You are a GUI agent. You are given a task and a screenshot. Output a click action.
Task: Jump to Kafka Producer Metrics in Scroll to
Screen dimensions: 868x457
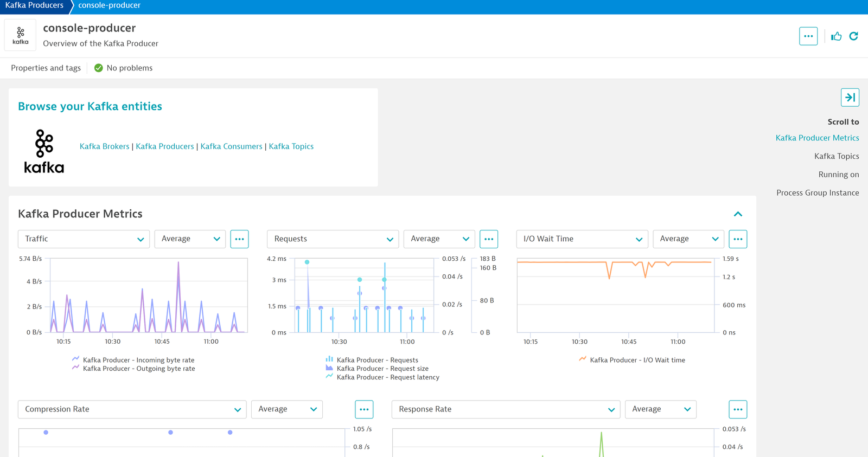coord(817,138)
